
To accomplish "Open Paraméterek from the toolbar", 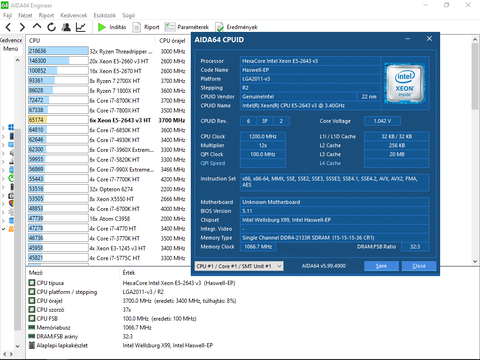I will pyautogui.click(x=187, y=27).
